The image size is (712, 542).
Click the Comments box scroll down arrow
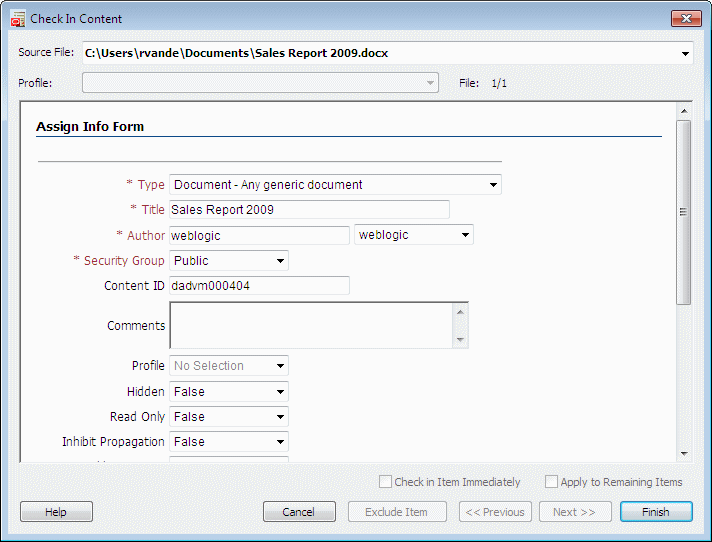coord(460,340)
